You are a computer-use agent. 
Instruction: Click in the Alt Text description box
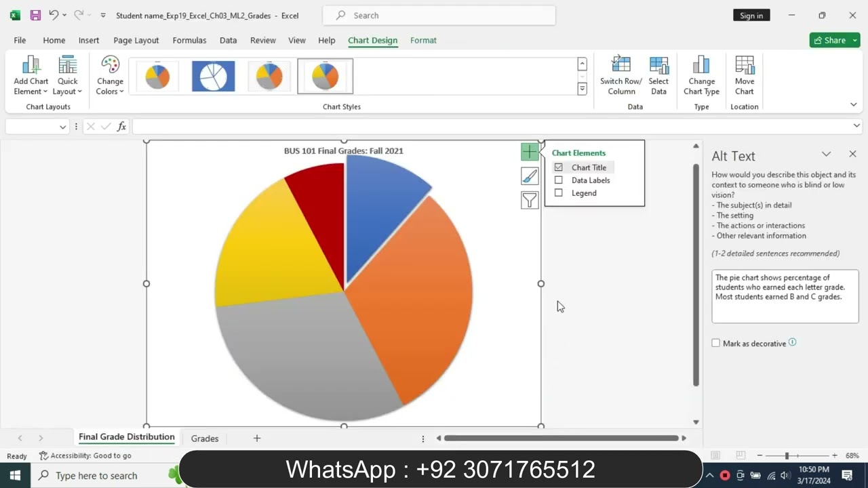tap(785, 296)
